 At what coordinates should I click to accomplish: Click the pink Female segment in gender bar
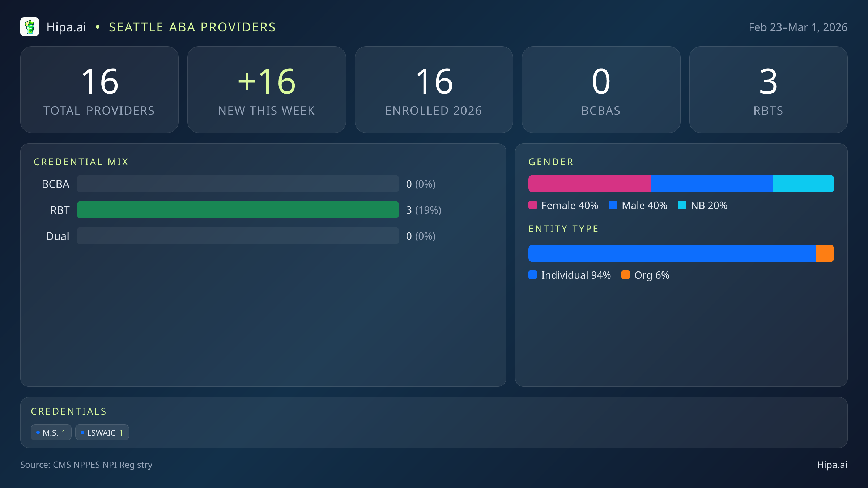coord(589,184)
